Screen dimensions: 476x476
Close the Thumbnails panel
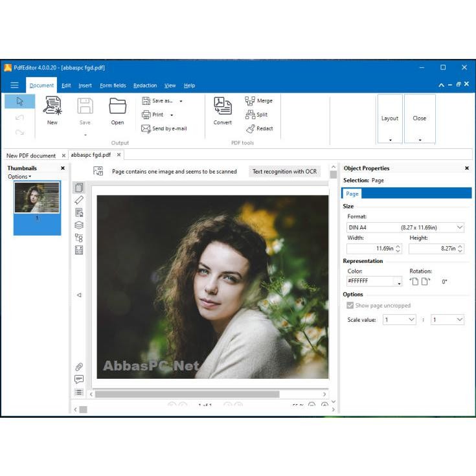tap(63, 168)
